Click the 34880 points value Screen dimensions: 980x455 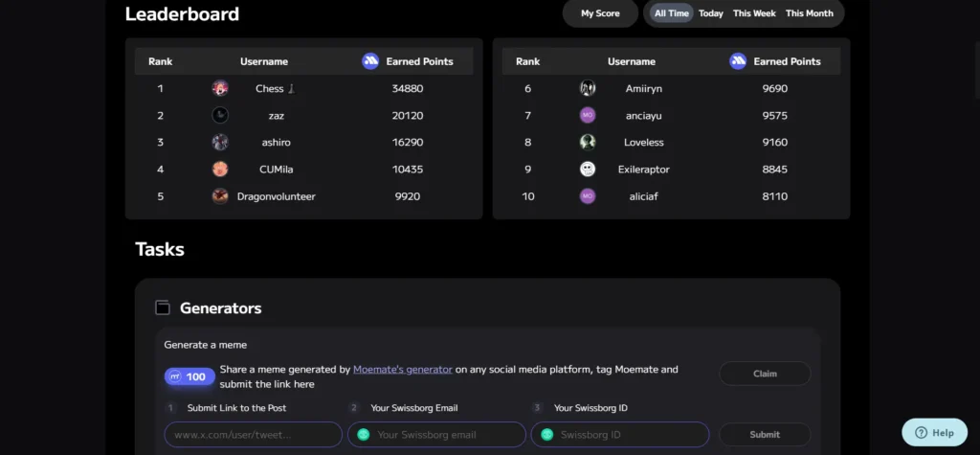[x=408, y=88]
